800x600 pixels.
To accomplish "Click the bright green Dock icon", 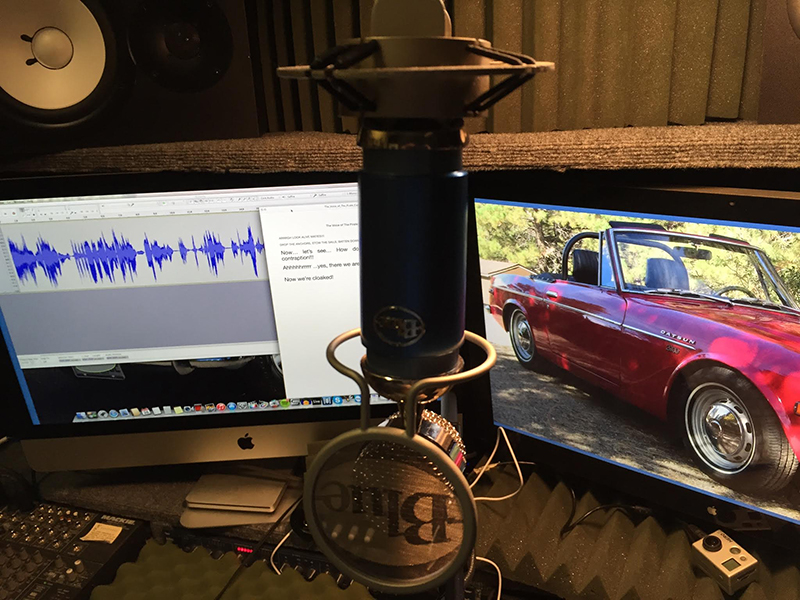I will click(x=285, y=404).
